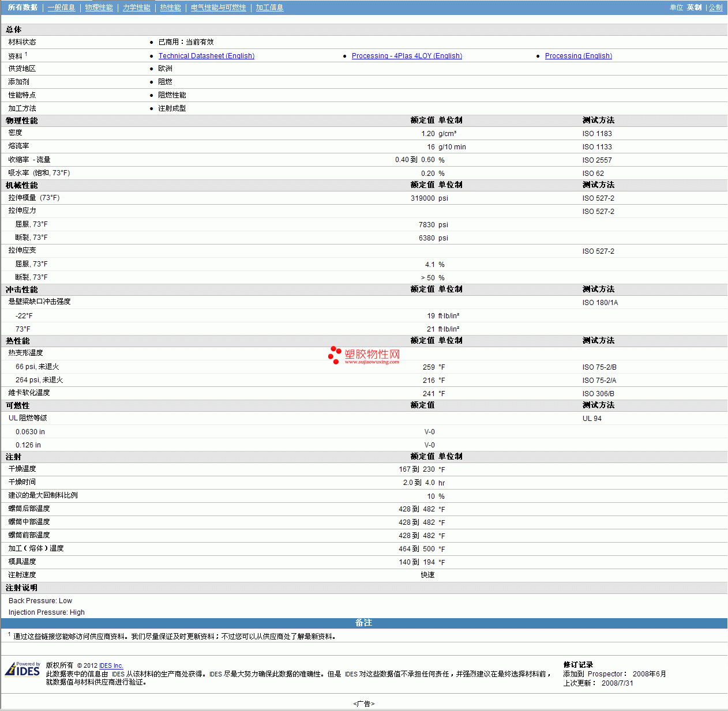Jump to the 电气性能与可燃性 tab
This screenshot has width=728, height=711.
click(218, 7)
